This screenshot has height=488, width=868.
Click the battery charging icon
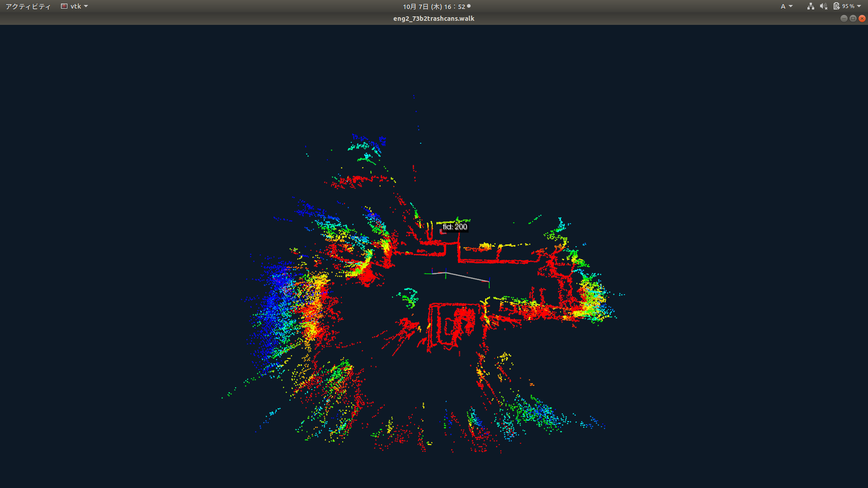click(x=836, y=6)
